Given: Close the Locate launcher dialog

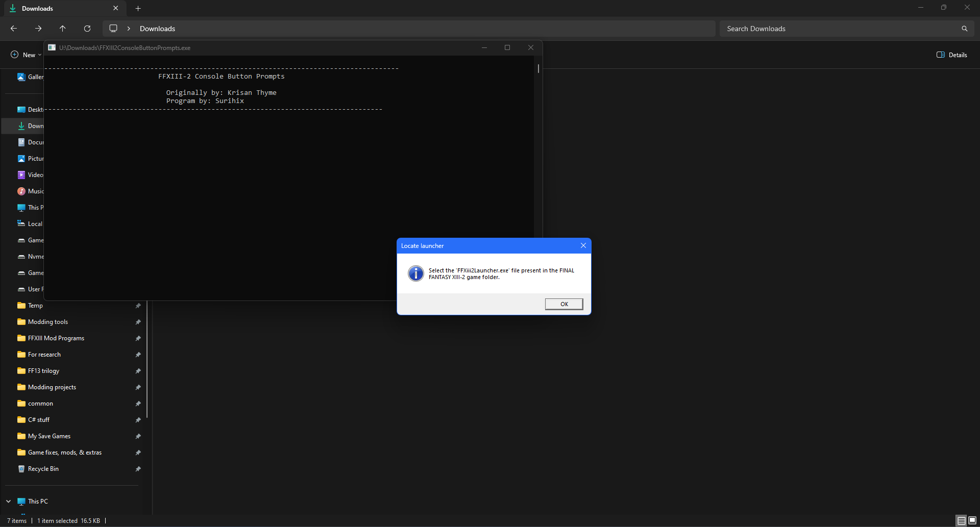Looking at the screenshot, I should (x=583, y=245).
